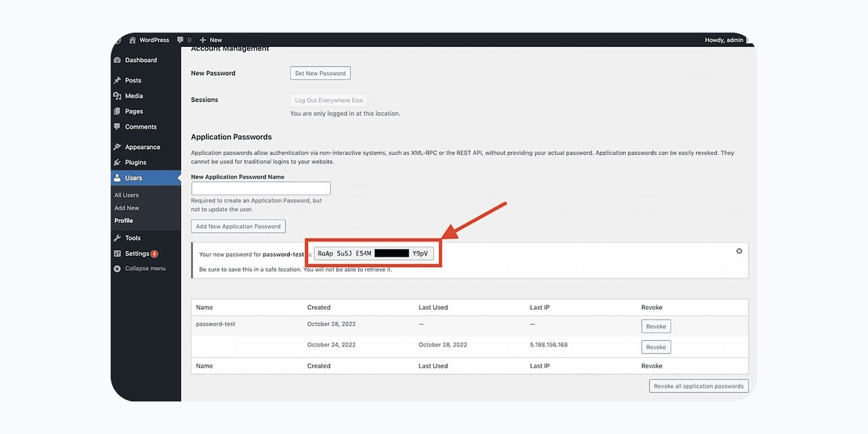Click the Collapse menu arrow icon
This screenshot has height=434, width=868.
pyautogui.click(x=117, y=268)
